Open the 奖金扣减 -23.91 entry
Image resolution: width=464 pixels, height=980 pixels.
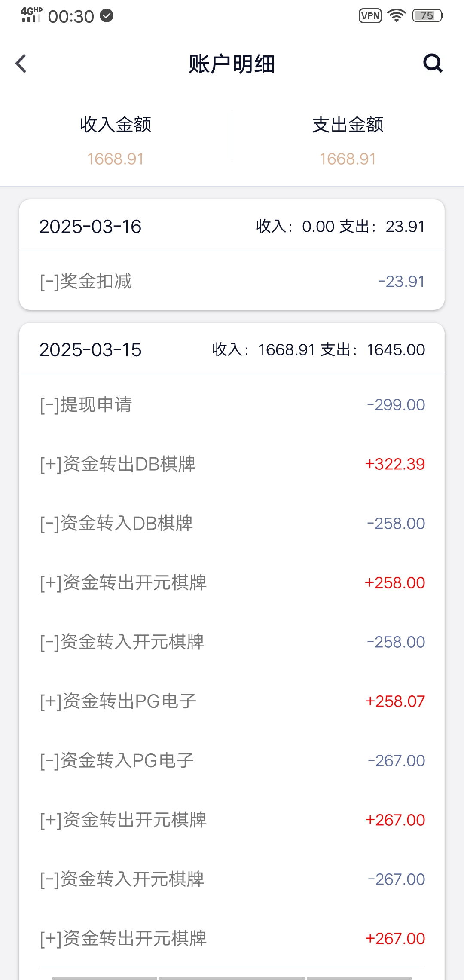pyautogui.click(x=232, y=282)
